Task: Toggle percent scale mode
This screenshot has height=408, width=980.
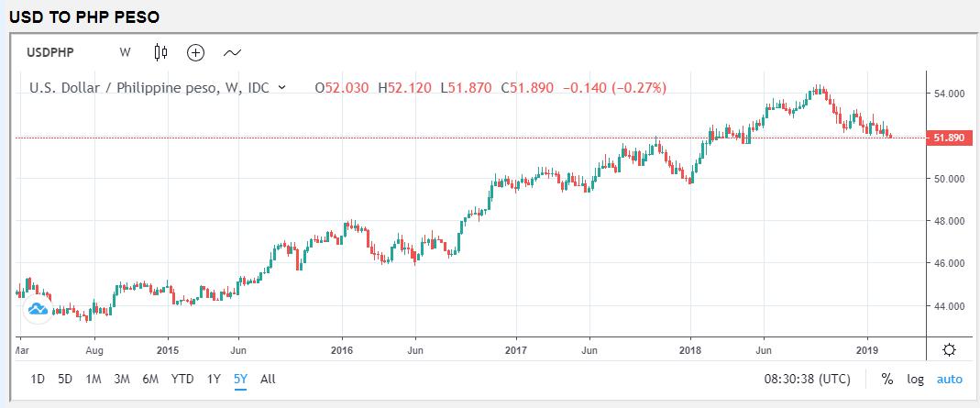Action: (x=886, y=379)
